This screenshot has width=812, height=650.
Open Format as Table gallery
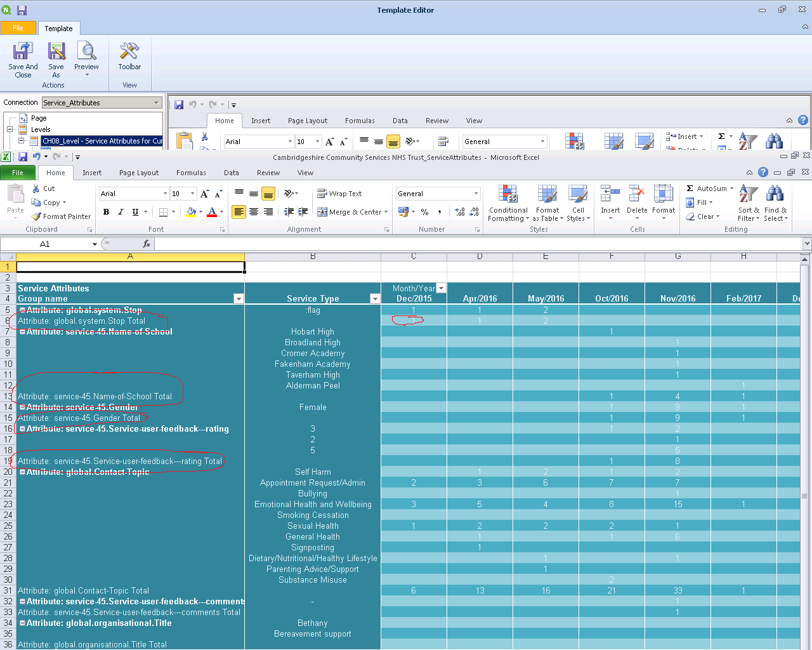(548, 204)
